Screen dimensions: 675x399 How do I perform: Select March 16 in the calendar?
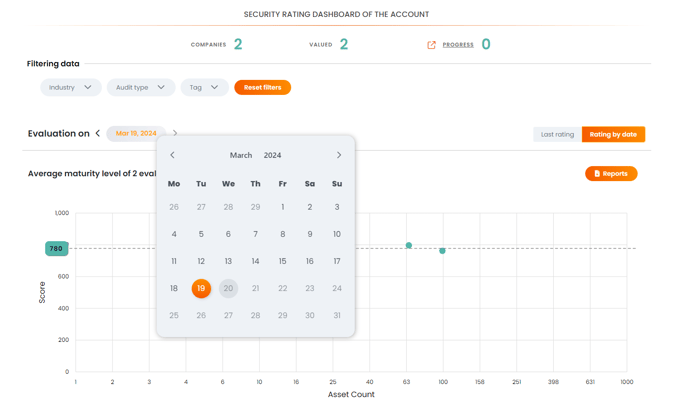point(310,261)
